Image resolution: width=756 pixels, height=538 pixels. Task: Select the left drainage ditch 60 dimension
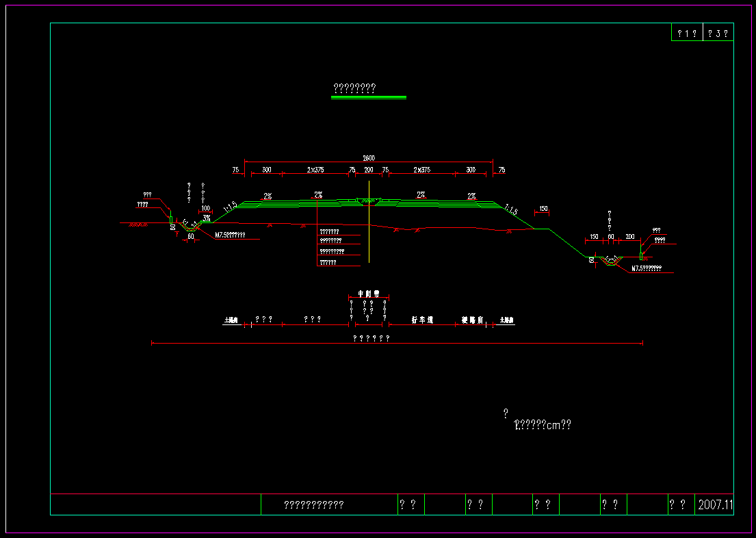coord(191,237)
